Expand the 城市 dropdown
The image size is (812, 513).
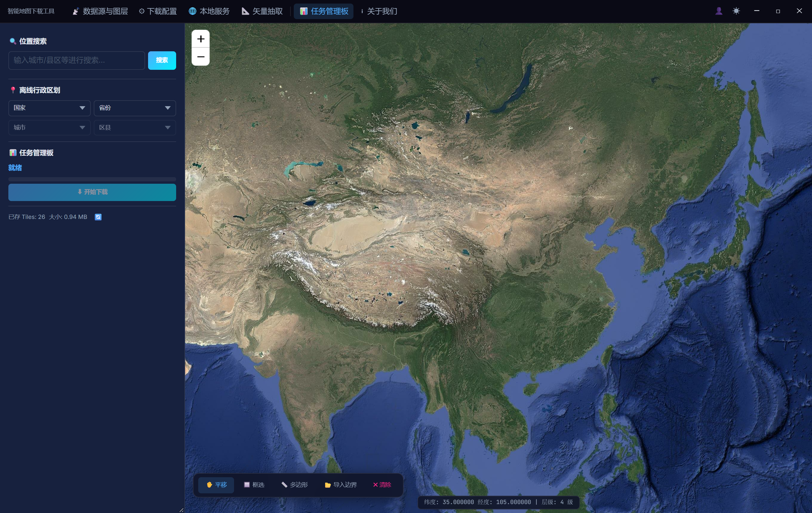tap(49, 128)
